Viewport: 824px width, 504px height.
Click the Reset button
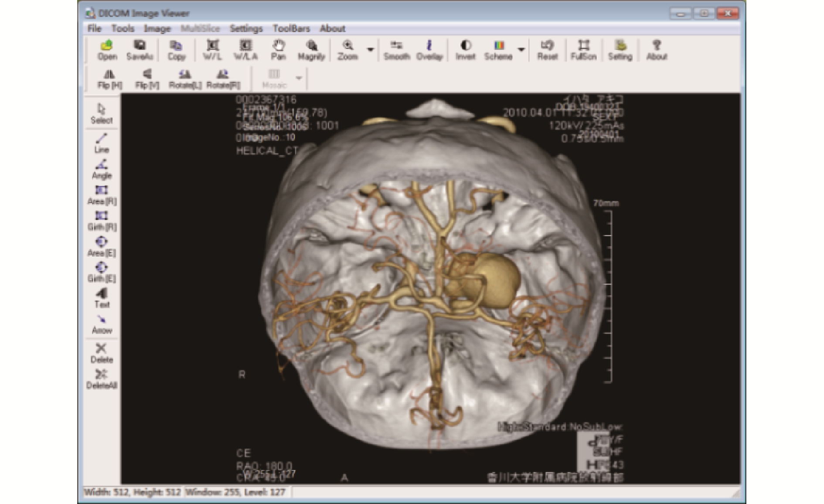[x=547, y=50]
